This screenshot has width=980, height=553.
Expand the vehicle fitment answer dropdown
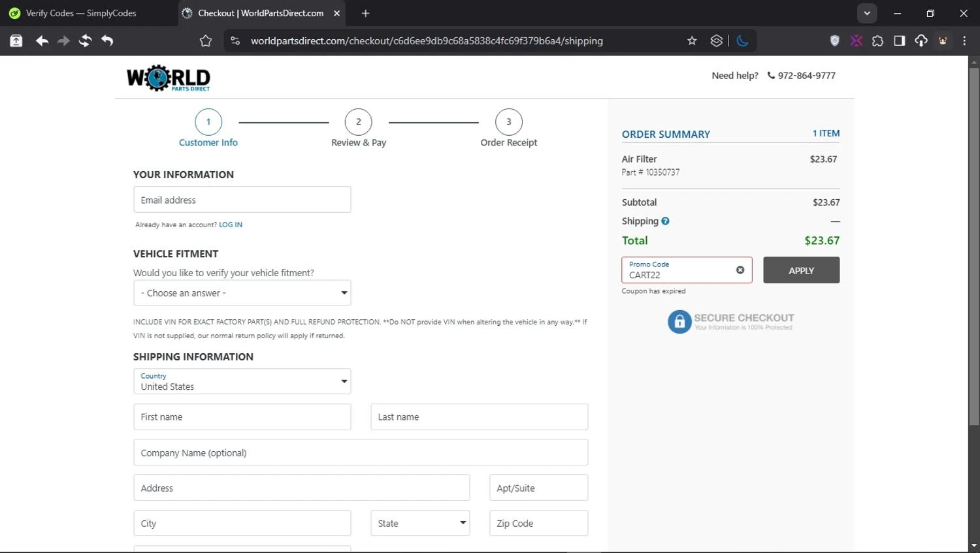tap(242, 293)
